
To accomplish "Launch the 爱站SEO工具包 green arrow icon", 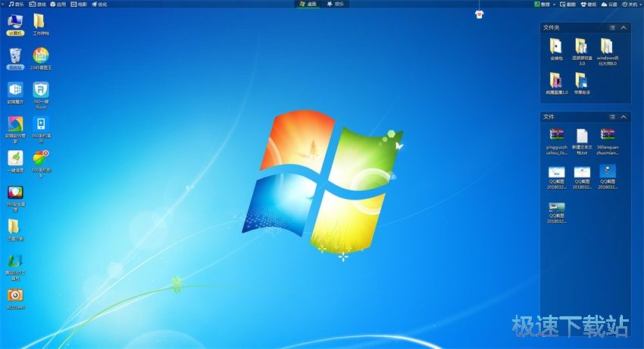I will pyautogui.click(x=15, y=267).
